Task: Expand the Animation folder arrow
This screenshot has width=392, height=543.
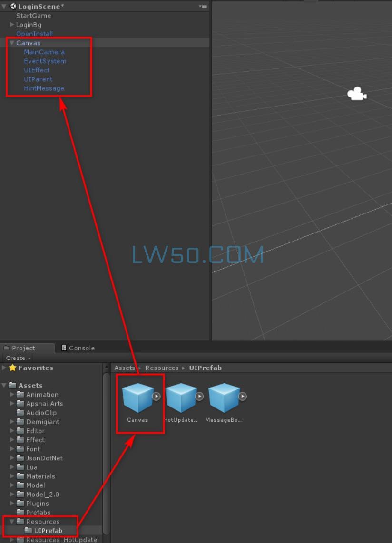Action: pos(12,395)
